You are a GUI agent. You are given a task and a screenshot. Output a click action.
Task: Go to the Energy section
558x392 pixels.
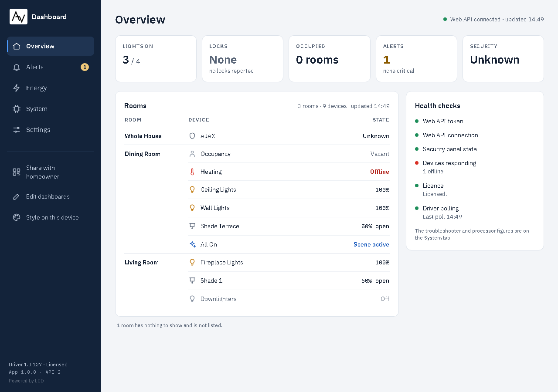[x=51, y=88]
